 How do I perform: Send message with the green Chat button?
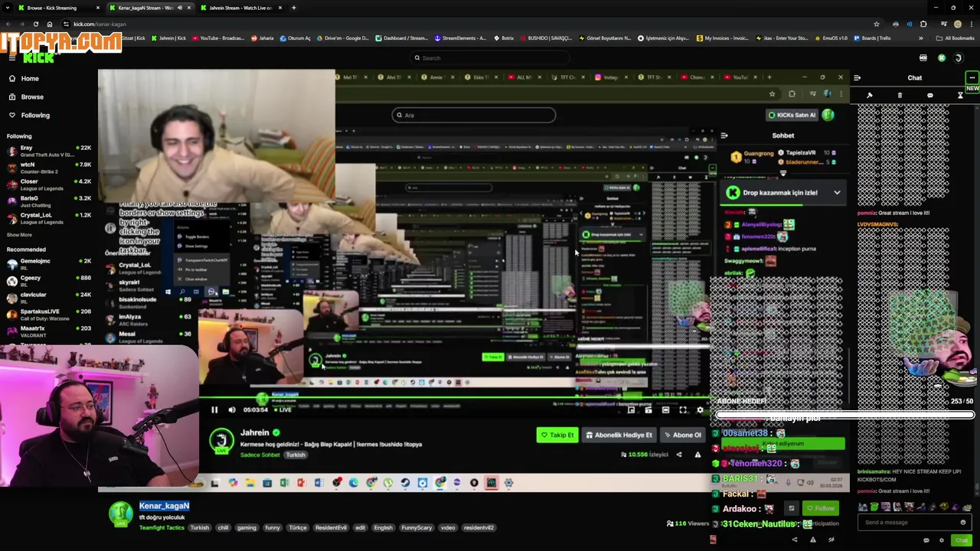pyautogui.click(x=962, y=540)
